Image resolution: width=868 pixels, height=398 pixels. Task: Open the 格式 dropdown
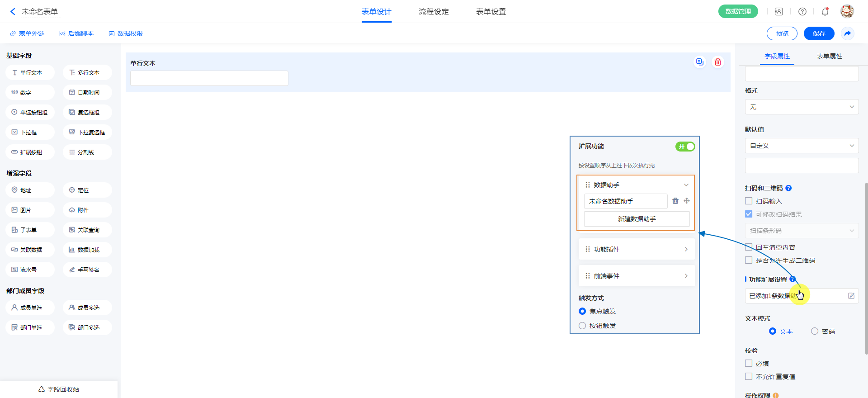[x=802, y=107]
